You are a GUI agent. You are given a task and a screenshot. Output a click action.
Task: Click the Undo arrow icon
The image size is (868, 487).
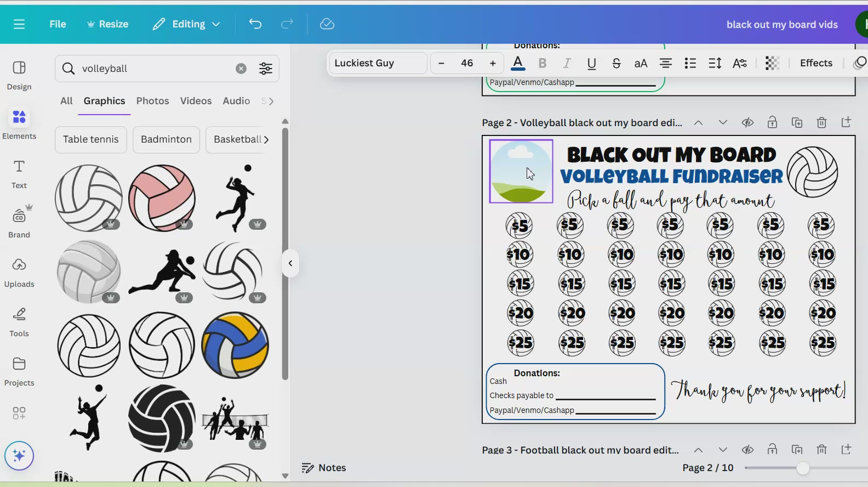(255, 24)
